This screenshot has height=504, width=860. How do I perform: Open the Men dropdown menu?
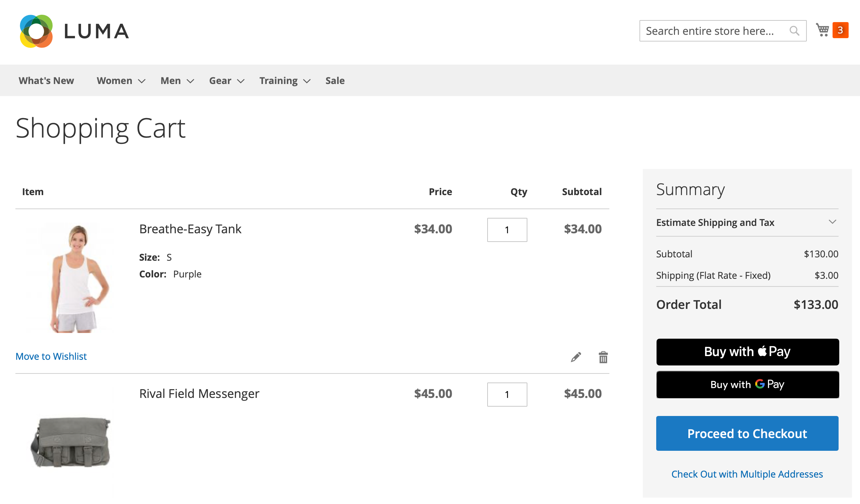coord(177,80)
